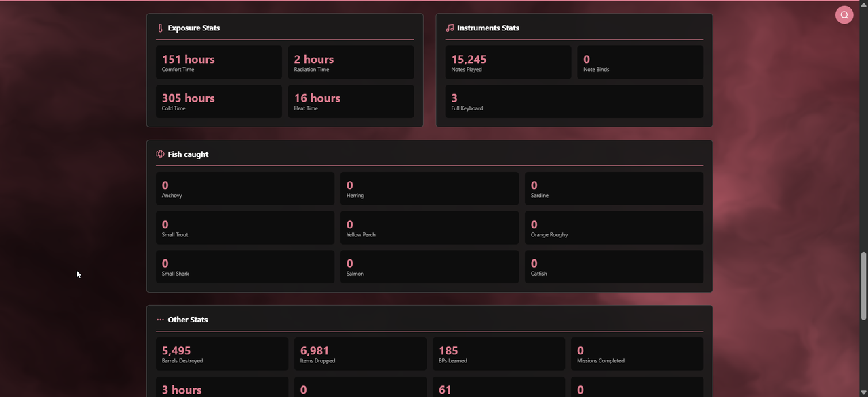Click the Sardine fish count card
Screen dimensions: 868x397
tap(614, 188)
